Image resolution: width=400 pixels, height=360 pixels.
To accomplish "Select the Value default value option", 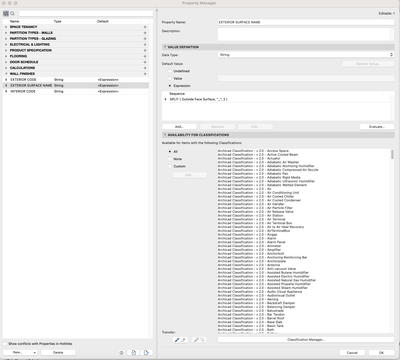I will point(170,78).
